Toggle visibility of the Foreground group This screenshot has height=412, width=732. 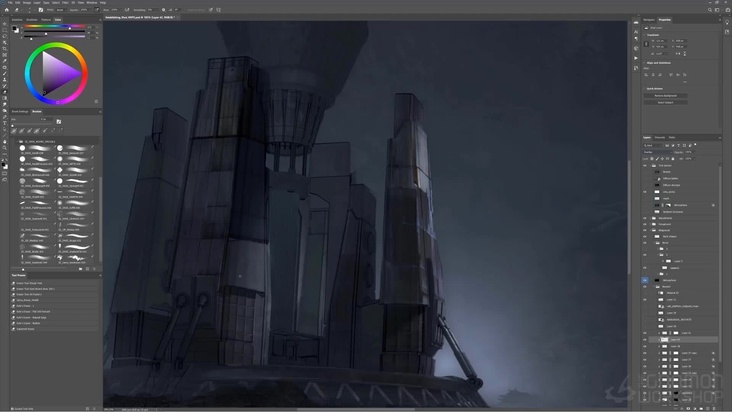tap(645, 224)
